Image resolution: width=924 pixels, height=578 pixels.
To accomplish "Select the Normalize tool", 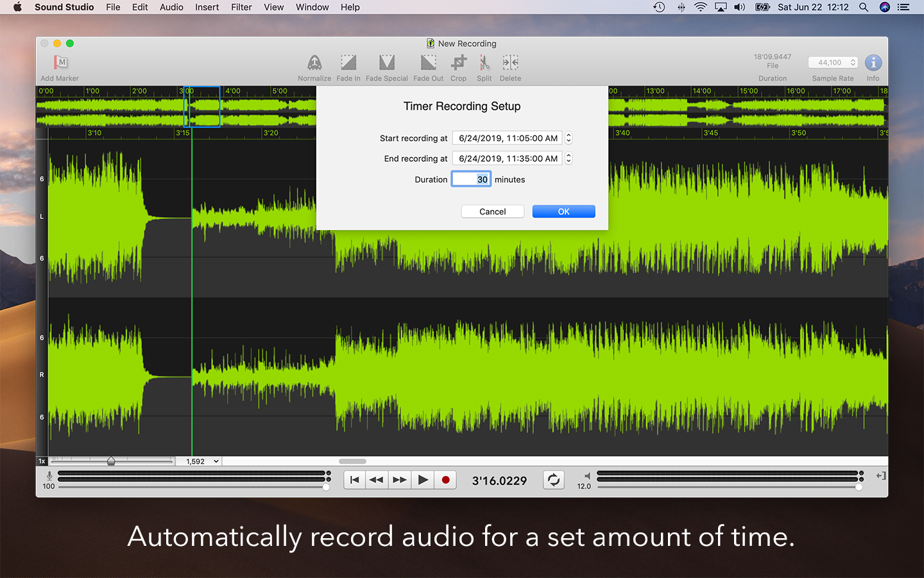I will 314,63.
